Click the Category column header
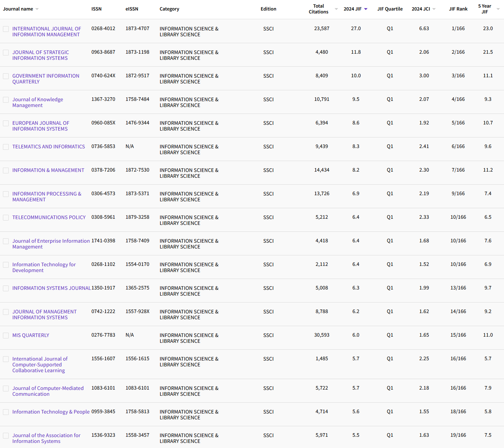Image resolution: width=504 pixels, height=448 pixels. click(169, 9)
